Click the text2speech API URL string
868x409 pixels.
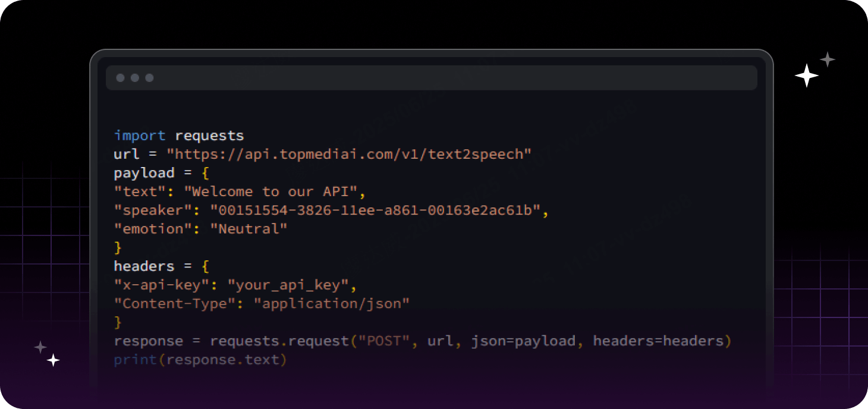pos(348,155)
